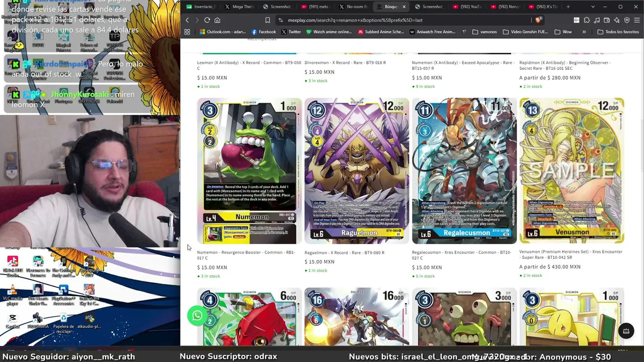Bookmark this page with the bookmark icon
Screen dimensions: 644x362
click(268, 20)
